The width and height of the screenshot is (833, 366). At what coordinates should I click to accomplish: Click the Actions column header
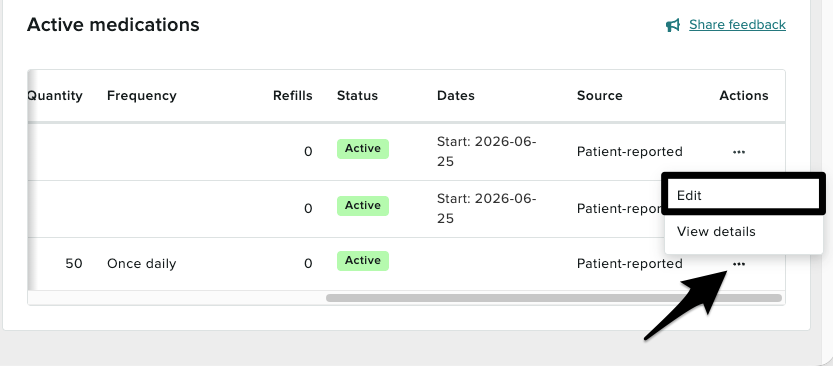[x=744, y=96]
